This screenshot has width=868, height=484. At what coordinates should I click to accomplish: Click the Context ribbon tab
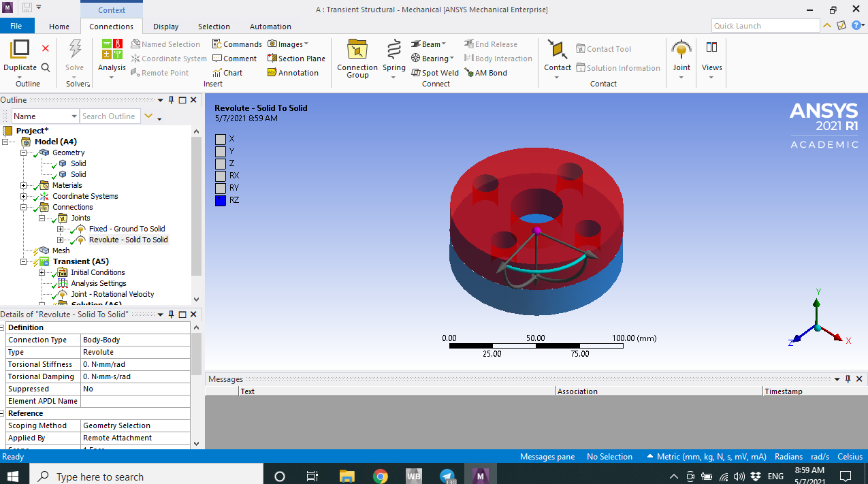click(112, 10)
